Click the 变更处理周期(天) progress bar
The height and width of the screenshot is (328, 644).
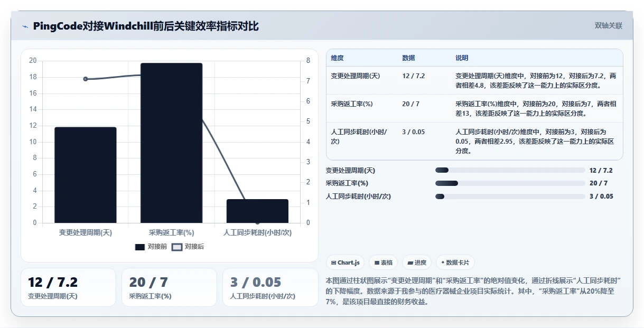click(510, 170)
